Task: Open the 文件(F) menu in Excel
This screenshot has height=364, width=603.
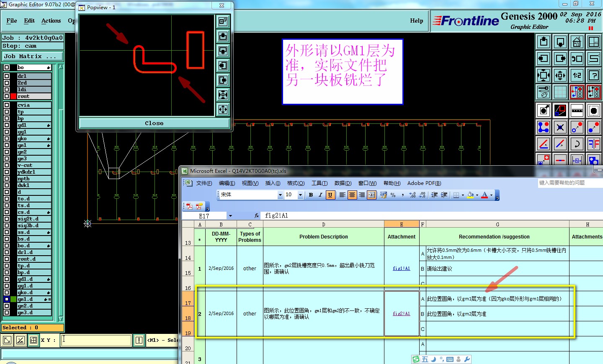Action: point(204,183)
